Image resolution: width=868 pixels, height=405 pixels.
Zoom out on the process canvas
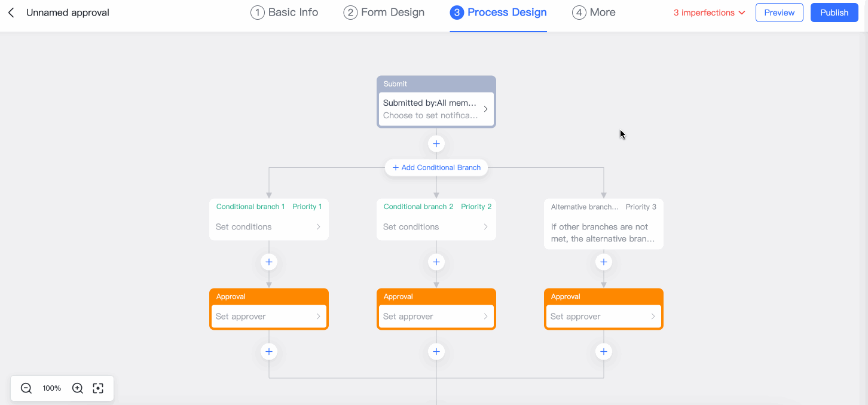coord(26,388)
